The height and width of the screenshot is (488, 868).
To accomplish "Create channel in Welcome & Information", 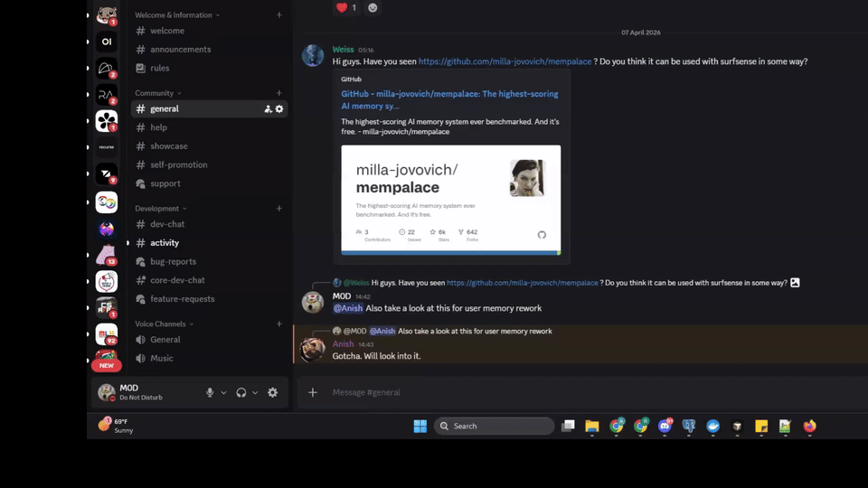I will [x=279, y=15].
